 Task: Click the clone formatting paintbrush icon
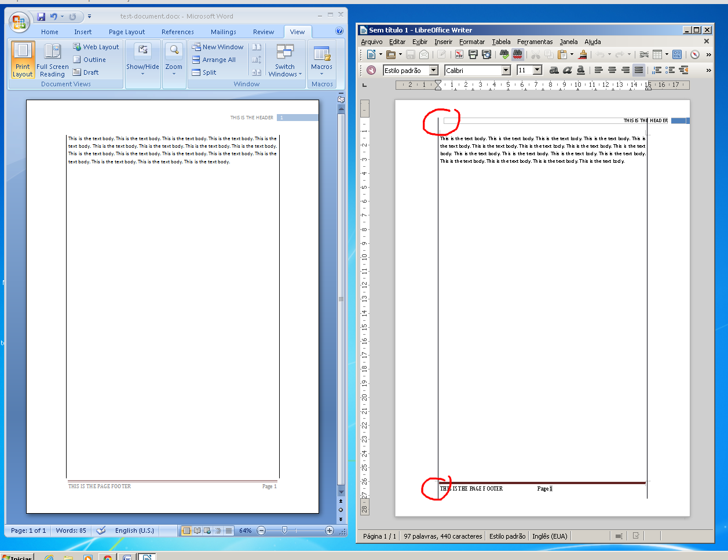point(583,54)
